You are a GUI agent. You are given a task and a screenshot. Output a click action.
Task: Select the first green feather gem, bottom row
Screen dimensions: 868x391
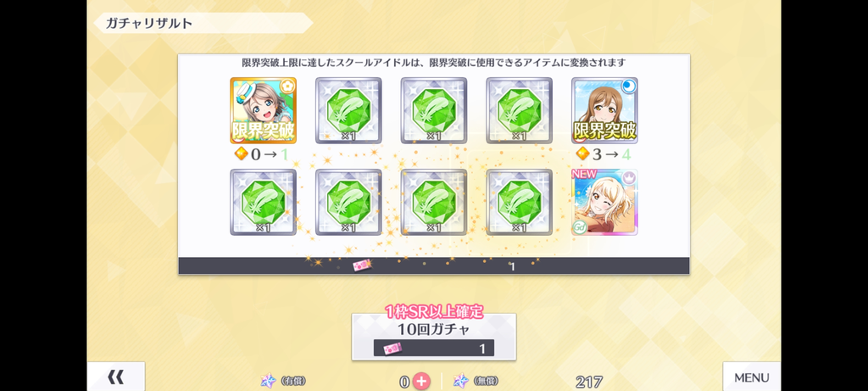point(263,202)
